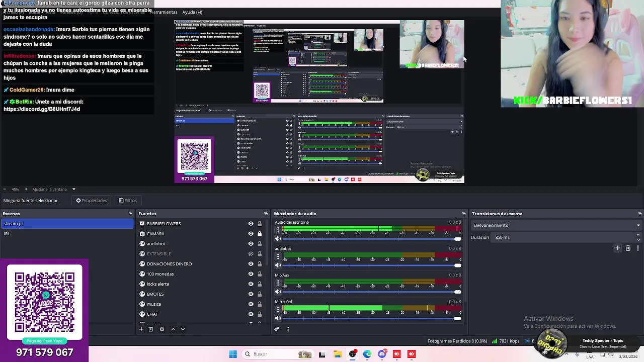644x362 pixels.
Task: Adjust Micro Yeti volume slider
Action: click(x=371, y=318)
